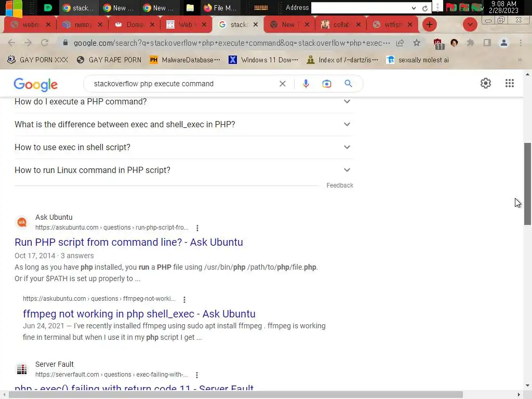The width and height of the screenshot is (532, 399).
Task: Click the vertical scrollbar down arrow
Action: click(527, 385)
